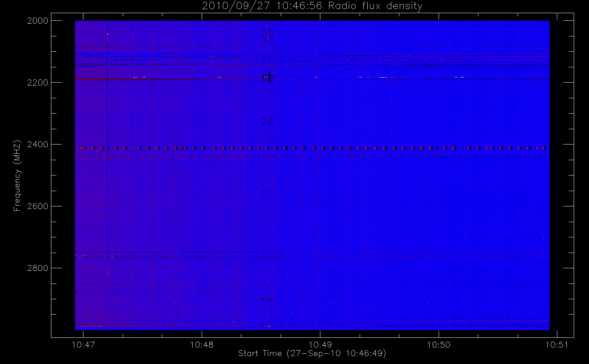This screenshot has height=364, width=589.
Task: Click the plot title 'Radio flux density'
Action: (375, 6)
